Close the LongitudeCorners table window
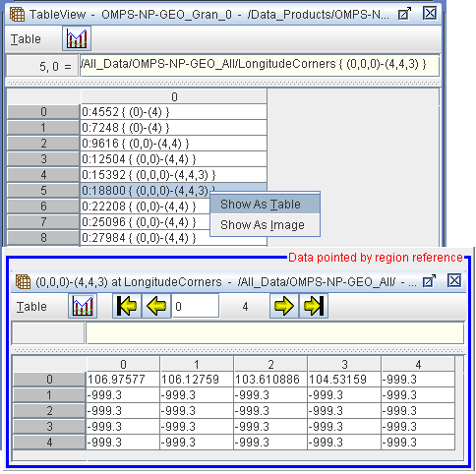 coord(454,281)
